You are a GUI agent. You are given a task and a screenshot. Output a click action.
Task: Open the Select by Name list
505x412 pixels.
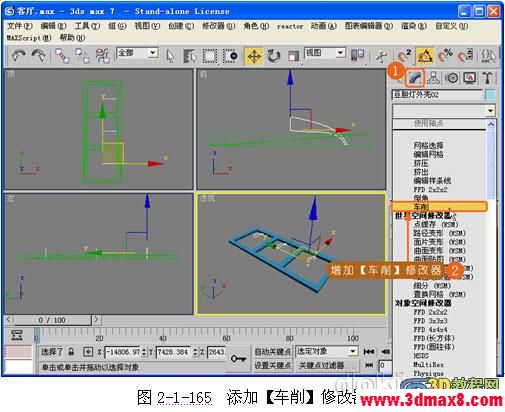[x=190, y=56]
